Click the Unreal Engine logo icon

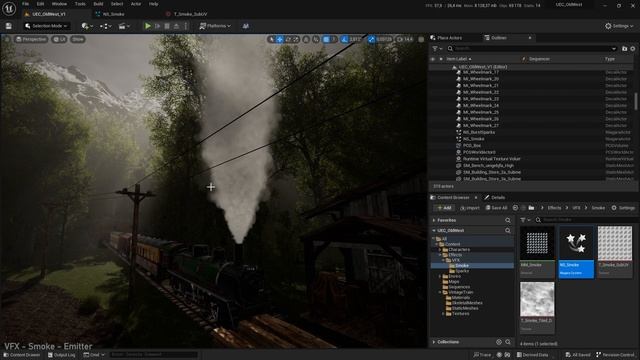[x=9, y=8]
